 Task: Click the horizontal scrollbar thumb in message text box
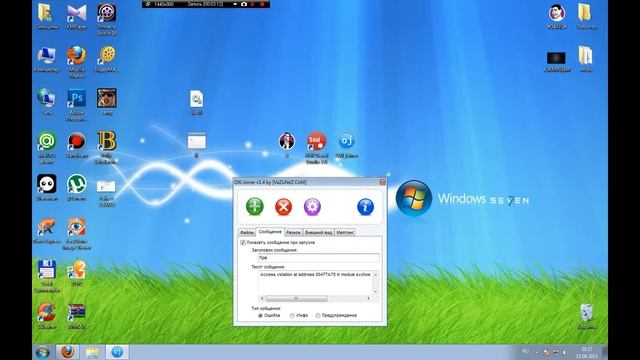[x=296, y=298]
